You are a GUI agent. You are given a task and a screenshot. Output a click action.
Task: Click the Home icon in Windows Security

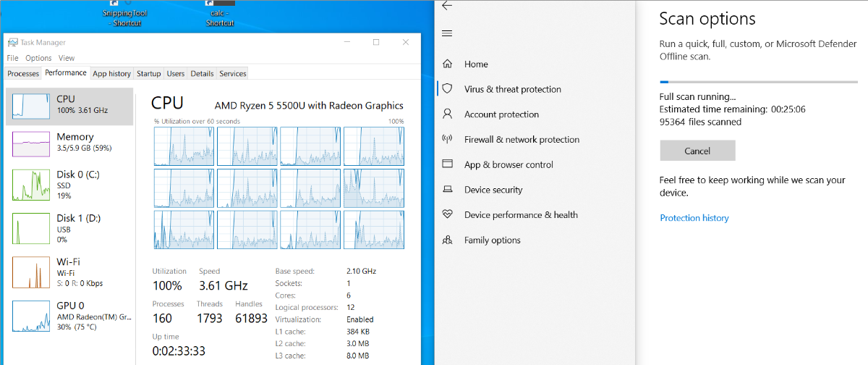tap(447, 64)
